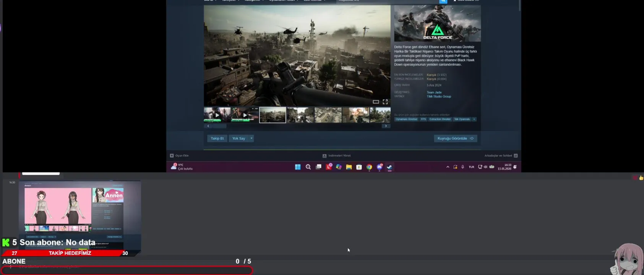This screenshot has width=644, height=275.
Task: Play the first trailer thumbnail
Action: point(217,115)
